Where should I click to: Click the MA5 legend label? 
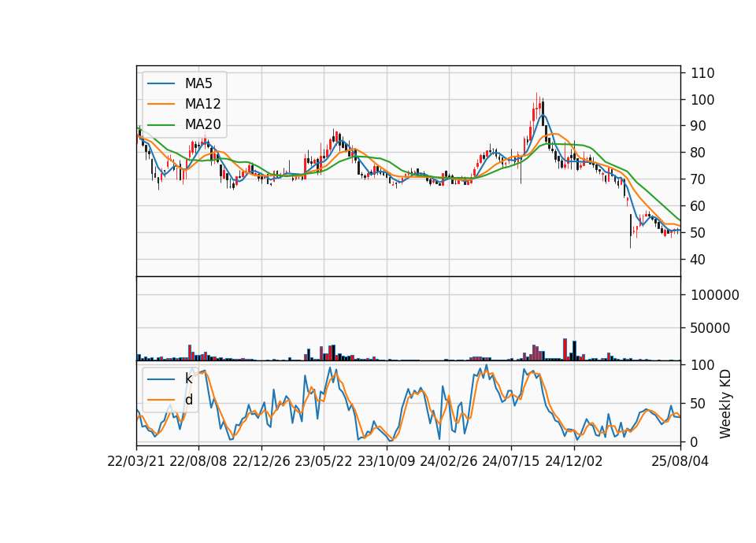click(x=198, y=83)
